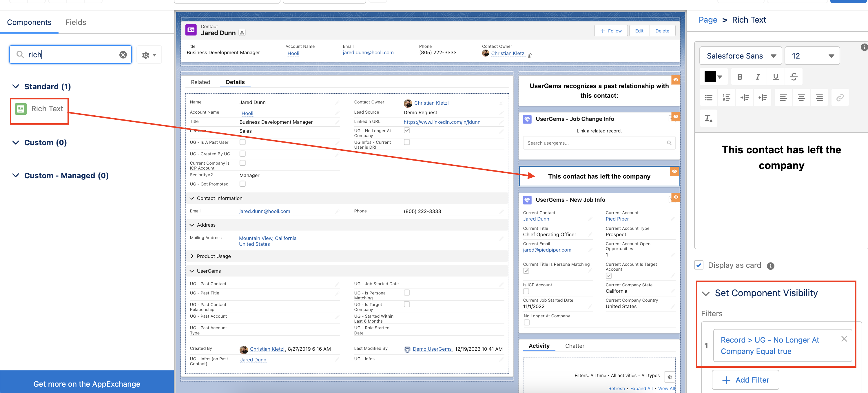
Task: Insert a bulleted list
Action: (x=709, y=98)
